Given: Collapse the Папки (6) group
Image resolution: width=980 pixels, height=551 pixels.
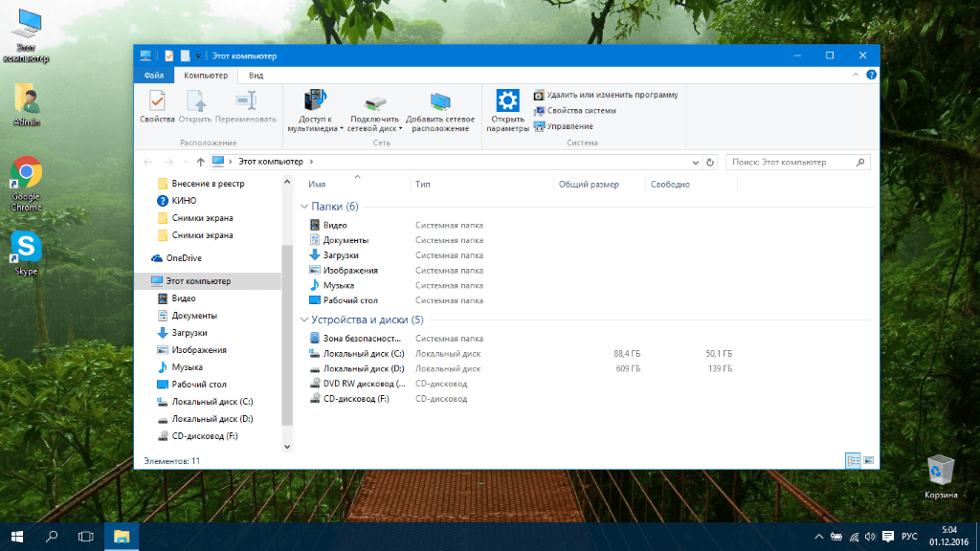Looking at the screenshot, I should (x=304, y=207).
